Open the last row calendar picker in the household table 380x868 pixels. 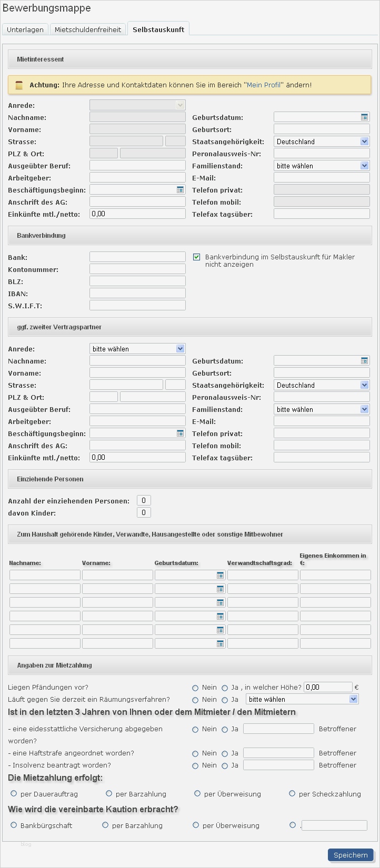(220, 642)
